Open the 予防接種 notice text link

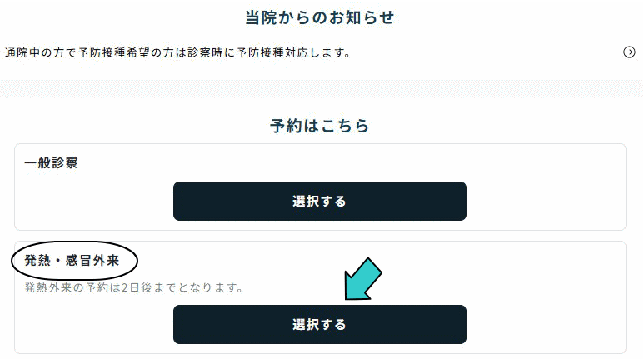177,53
